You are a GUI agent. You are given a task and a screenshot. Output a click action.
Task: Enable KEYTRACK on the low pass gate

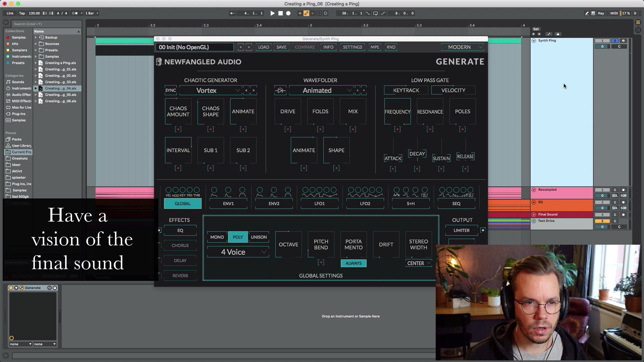tap(406, 90)
